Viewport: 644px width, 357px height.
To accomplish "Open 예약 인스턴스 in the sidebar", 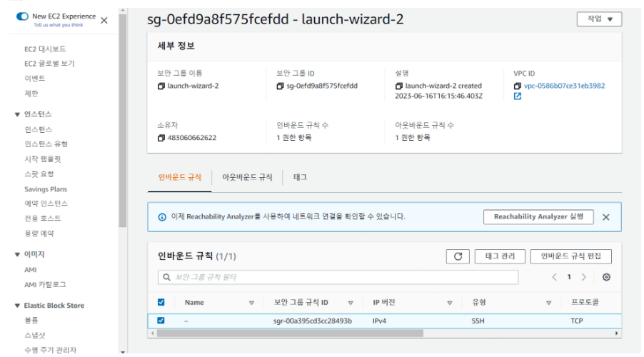I will pos(46,203).
